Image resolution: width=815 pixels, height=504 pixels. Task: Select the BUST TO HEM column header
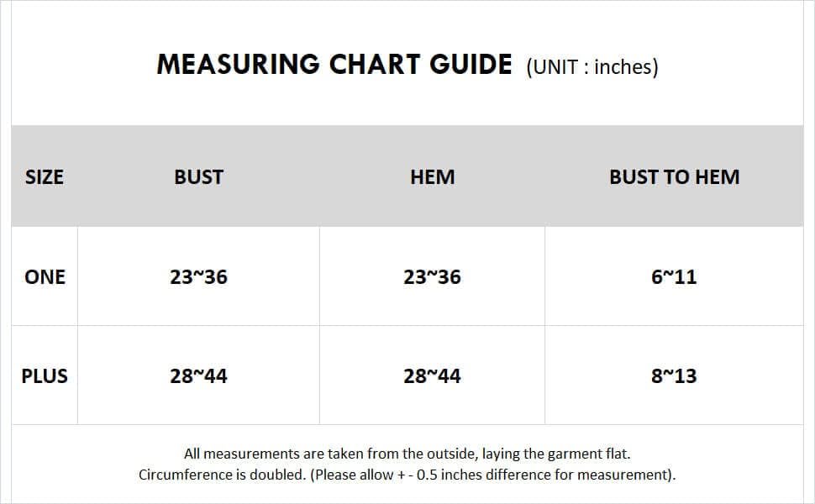tap(674, 177)
